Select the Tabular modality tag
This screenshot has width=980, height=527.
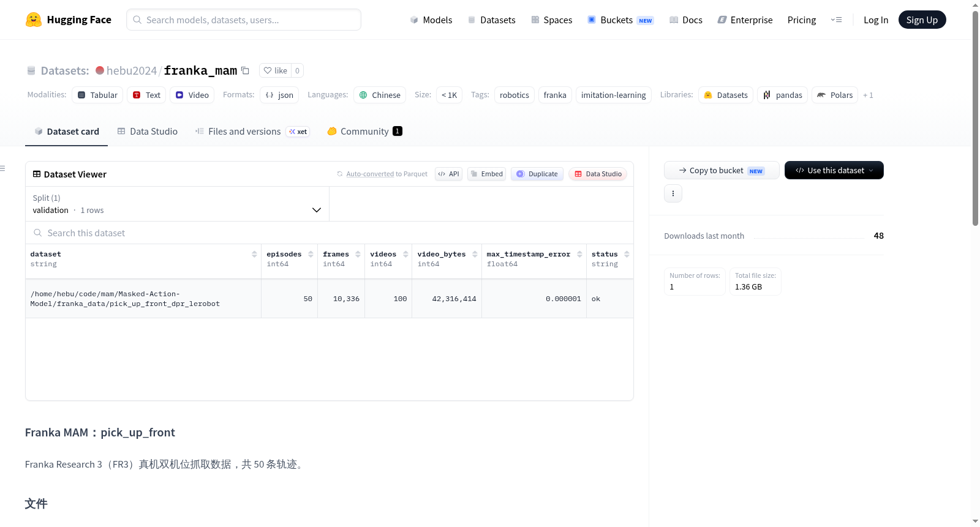tap(97, 95)
